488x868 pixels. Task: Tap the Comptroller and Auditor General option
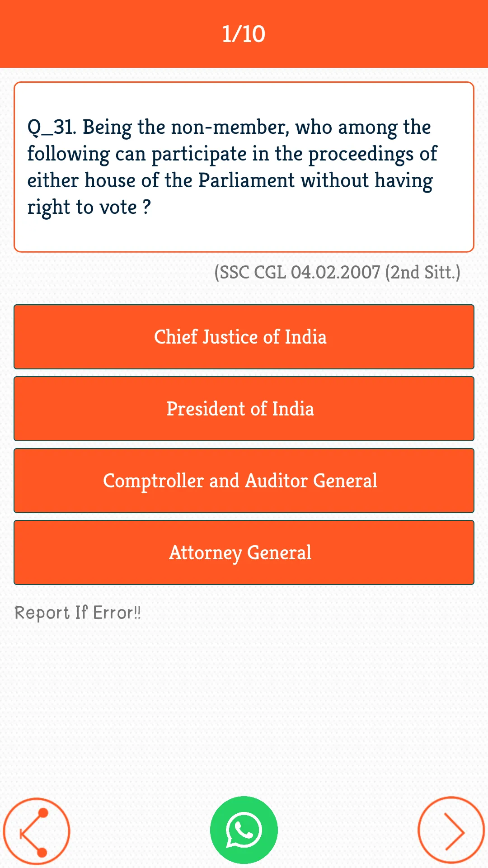244,481
